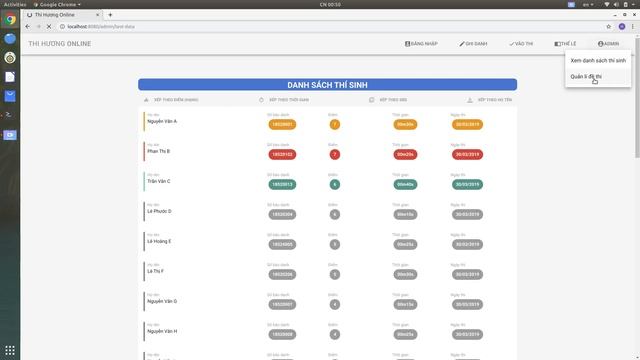
Task: Select candidate name Lê Phước D
Action: tap(159, 211)
